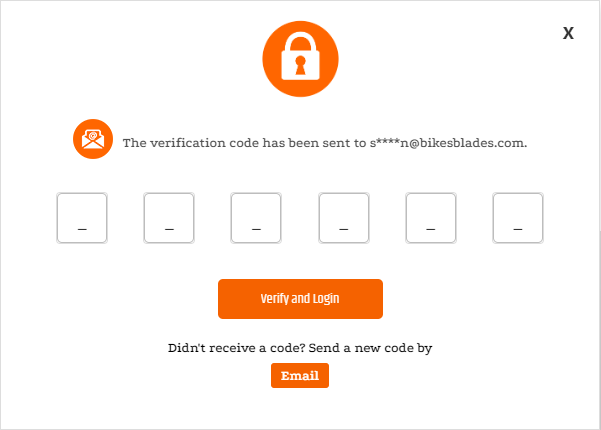Click the orange padlock icon
The height and width of the screenshot is (430, 601).
pos(300,62)
